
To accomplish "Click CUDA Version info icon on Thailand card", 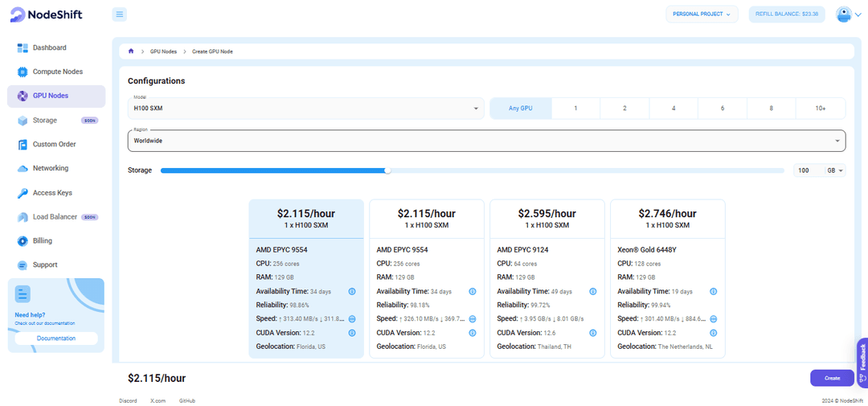I will (x=593, y=333).
